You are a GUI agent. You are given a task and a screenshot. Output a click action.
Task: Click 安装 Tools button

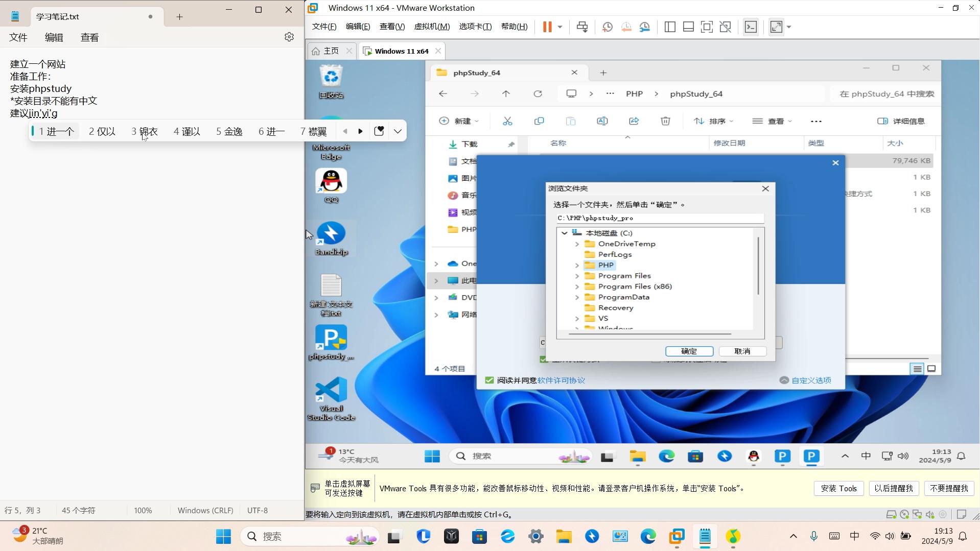click(838, 488)
